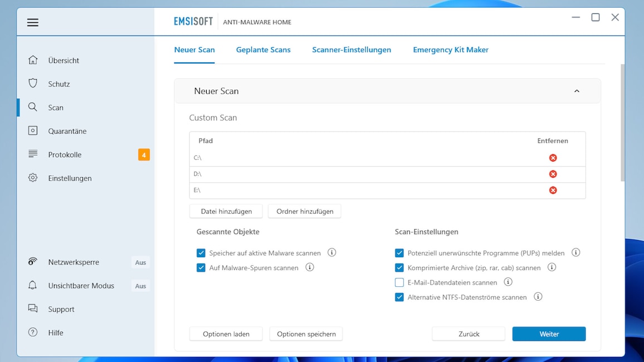Screen dimensions: 644x362
Task: Click Optionen speichern button
Action: tap(306, 334)
